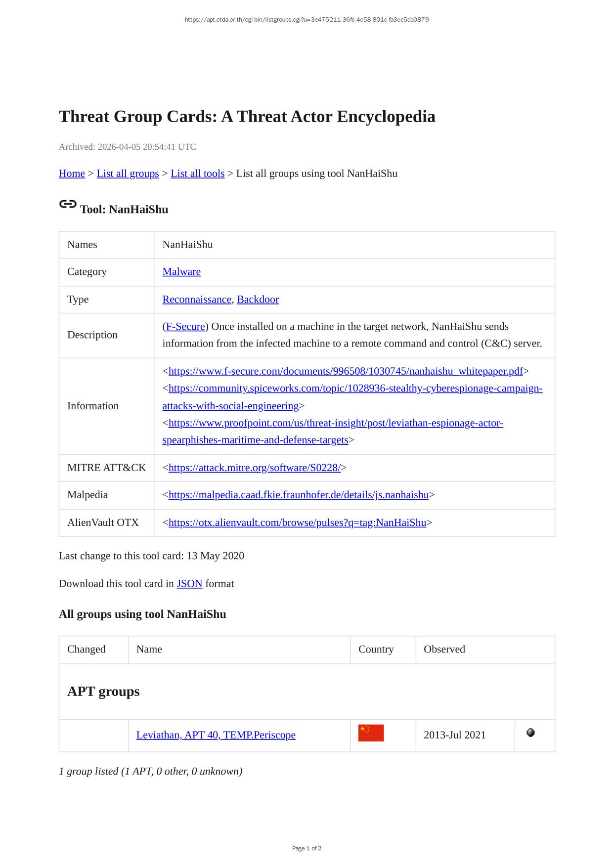
Task: Open the MITRE ATT&CK S0228 link
Action: (x=254, y=468)
